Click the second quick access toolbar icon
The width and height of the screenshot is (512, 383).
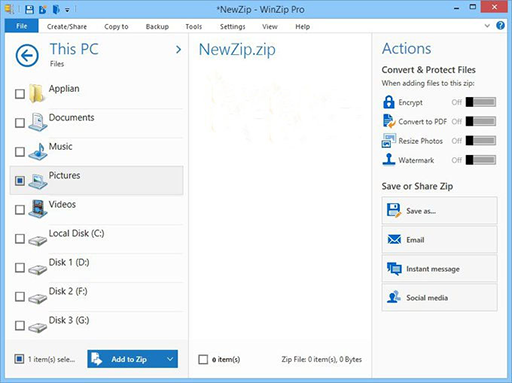click(43, 10)
